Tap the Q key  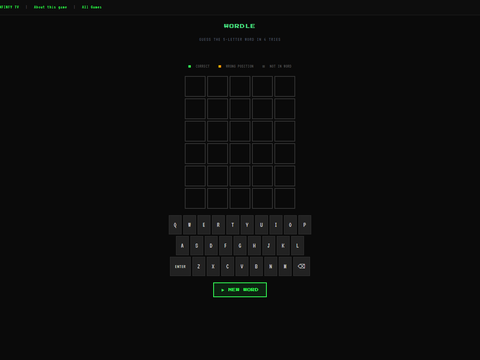tap(175, 225)
